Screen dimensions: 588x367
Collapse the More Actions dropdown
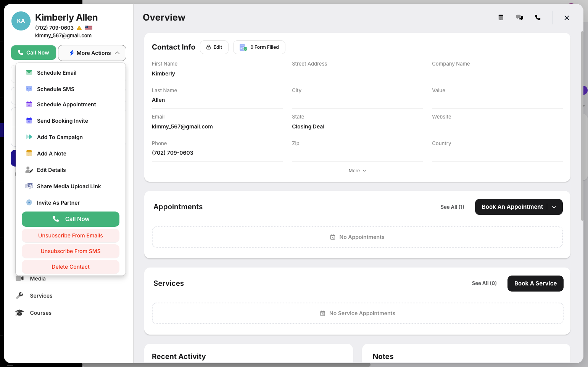pos(92,53)
